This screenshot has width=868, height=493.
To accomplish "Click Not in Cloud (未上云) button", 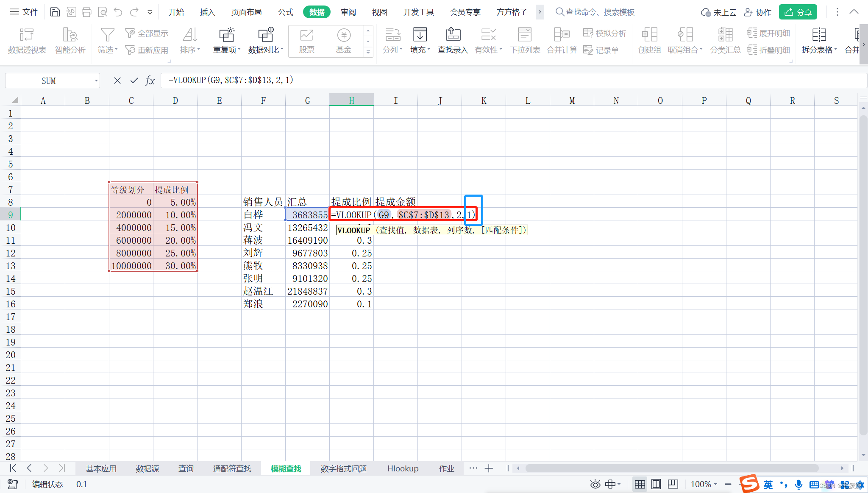I will [719, 12].
